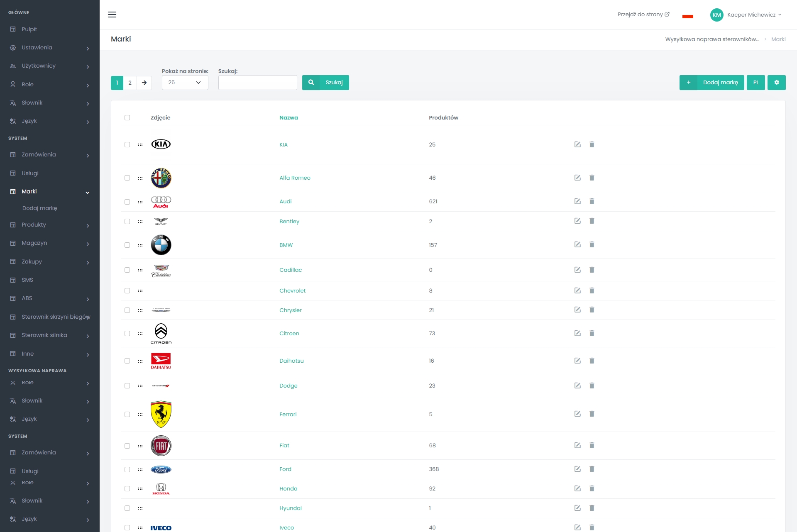The height and width of the screenshot is (532, 797).
Task: Edit the Hyundai brand
Action: [577, 508]
